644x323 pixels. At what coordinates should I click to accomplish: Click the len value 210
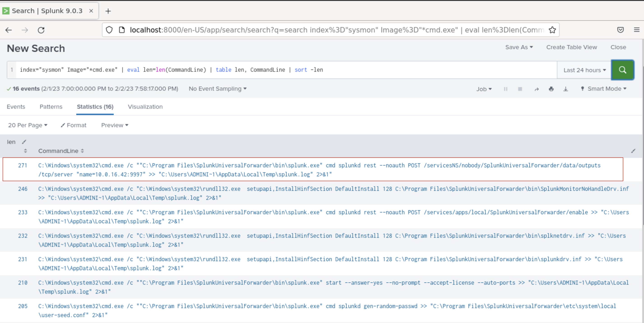click(23, 283)
